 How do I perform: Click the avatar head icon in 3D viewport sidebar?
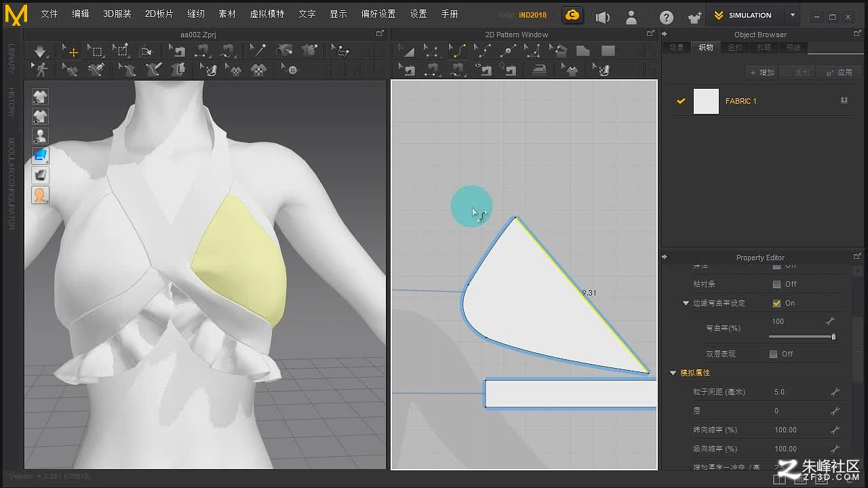(40, 195)
